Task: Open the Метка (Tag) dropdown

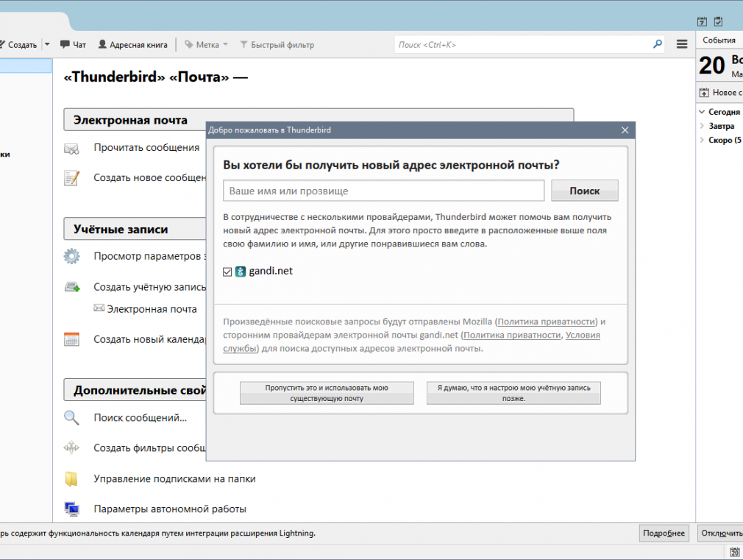Action: (206, 45)
